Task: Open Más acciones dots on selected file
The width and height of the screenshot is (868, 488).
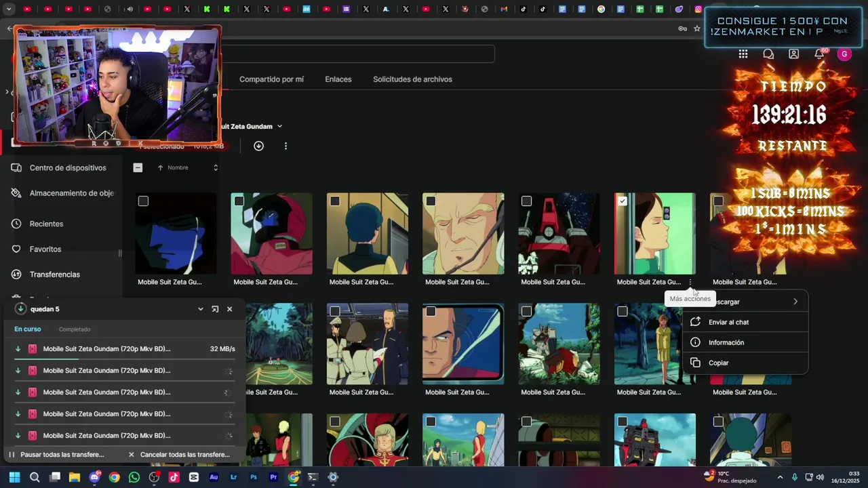Action: 690,282
